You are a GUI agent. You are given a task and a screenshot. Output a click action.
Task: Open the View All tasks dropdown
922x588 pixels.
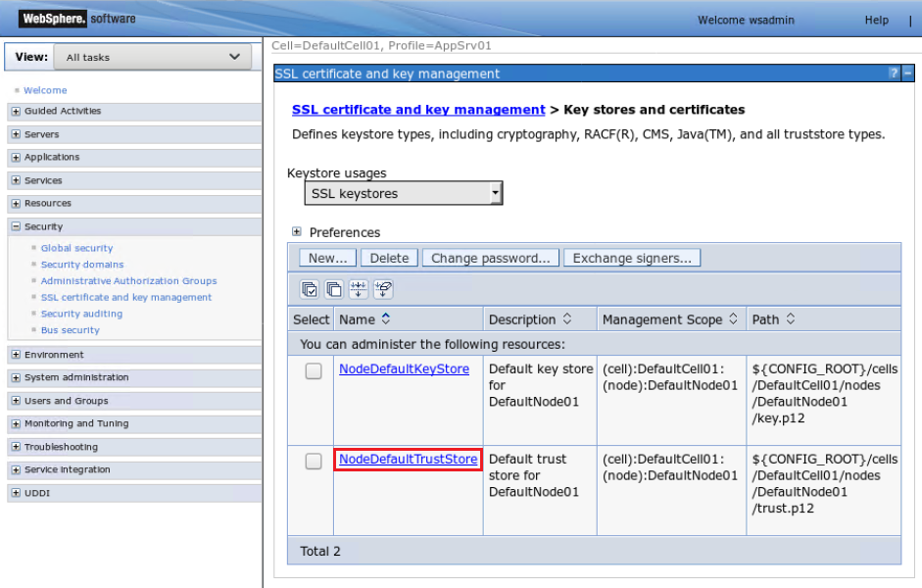(153, 57)
